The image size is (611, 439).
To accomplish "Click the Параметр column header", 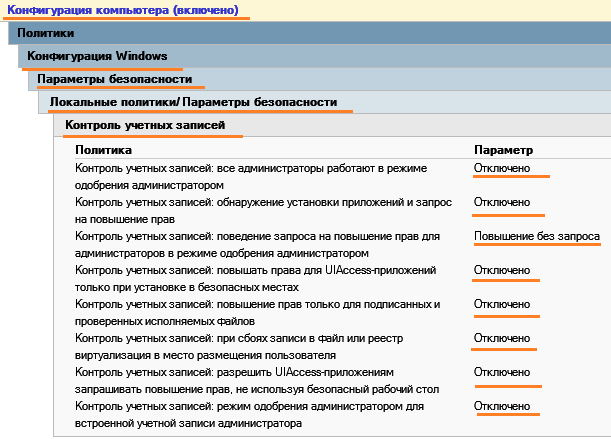I will pos(503,150).
